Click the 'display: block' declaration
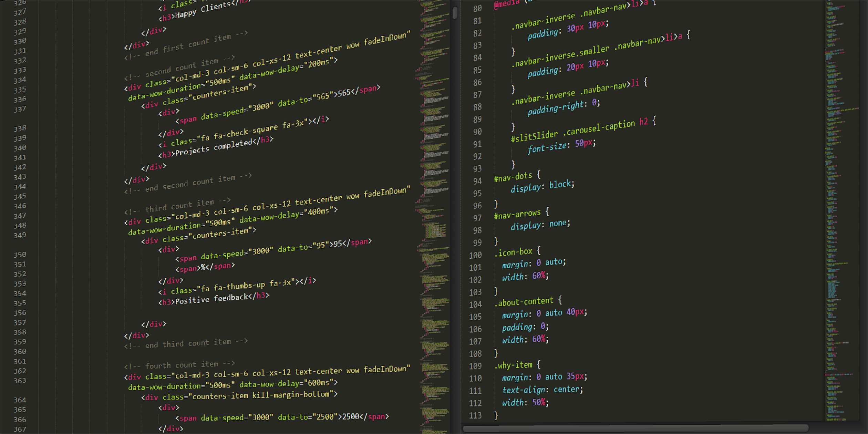The height and width of the screenshot is (434, 868). [542, 186]
